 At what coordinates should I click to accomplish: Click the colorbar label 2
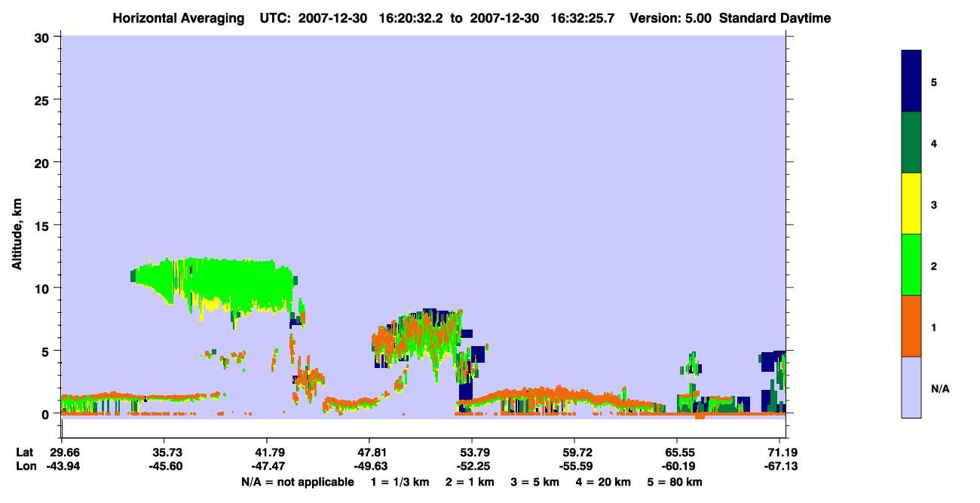(934, 266)
